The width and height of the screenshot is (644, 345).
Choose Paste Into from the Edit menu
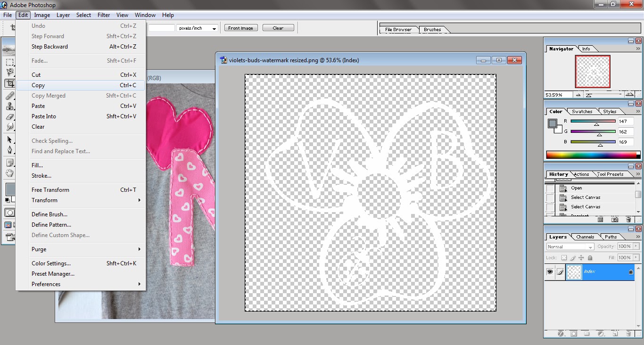(81, 116)
